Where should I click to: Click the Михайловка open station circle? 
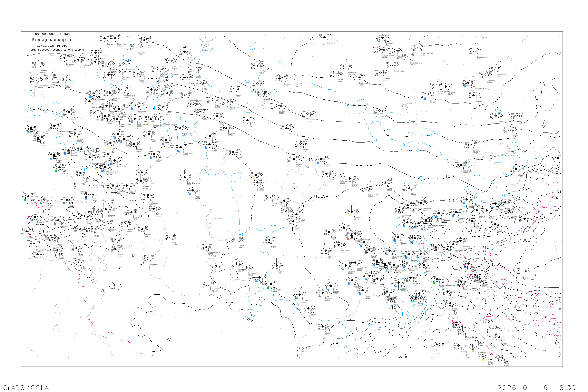click(x=474, y=51)
